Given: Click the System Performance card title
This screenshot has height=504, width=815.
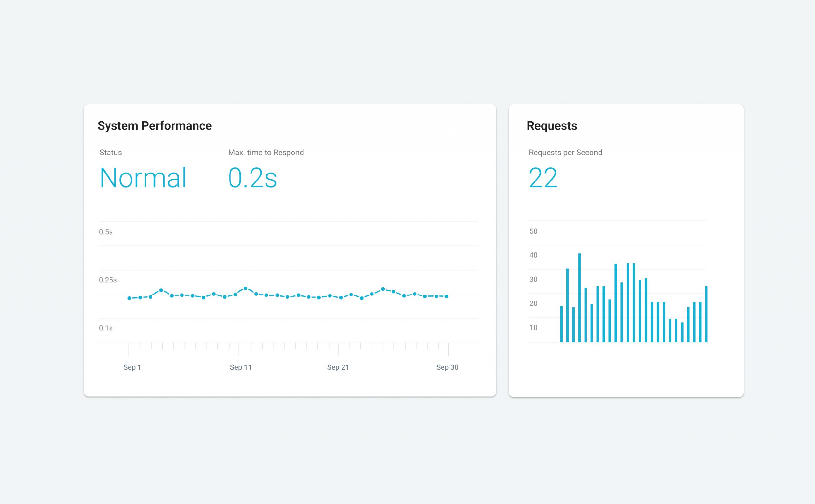Looking at the screenshot, I should click(x=154, y=126).
